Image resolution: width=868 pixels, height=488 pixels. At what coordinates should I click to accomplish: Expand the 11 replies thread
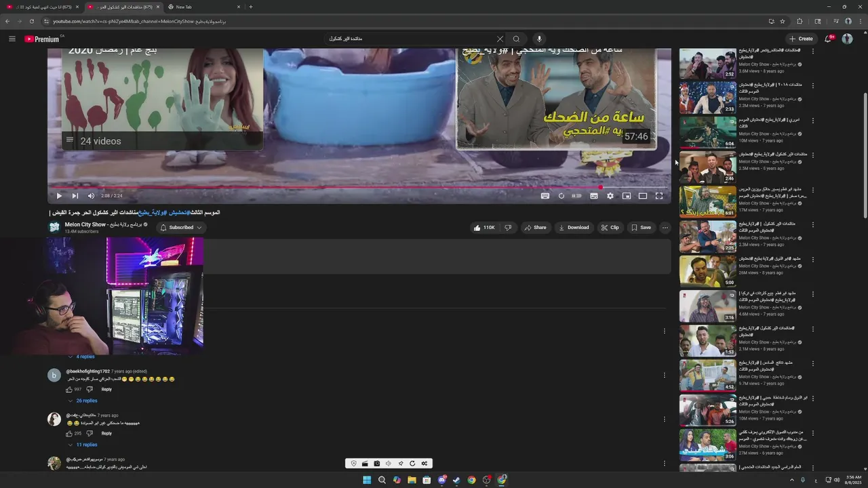(x=82, y=445)
